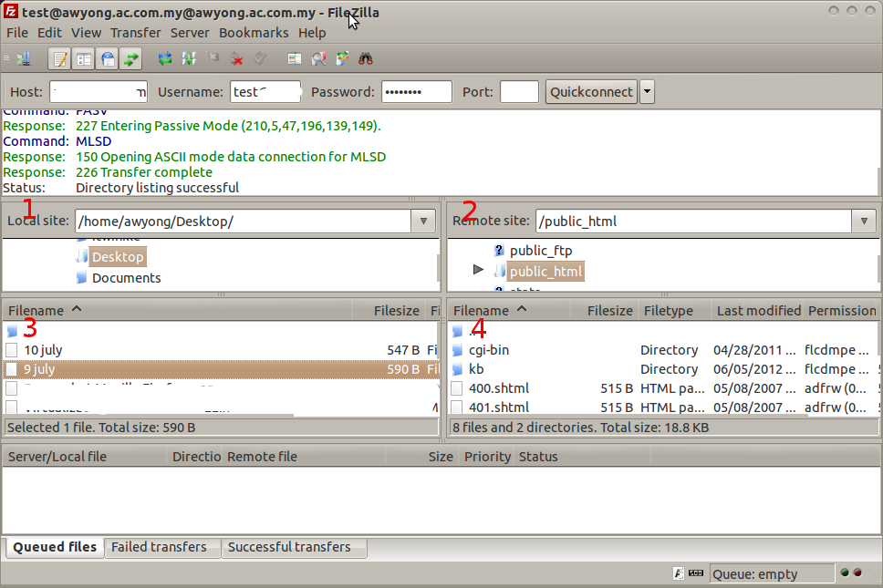The width and height of the screenshot is (883, 588).
Task: Open the Local site path dropdown arrow
Action: tap(423, 222)
